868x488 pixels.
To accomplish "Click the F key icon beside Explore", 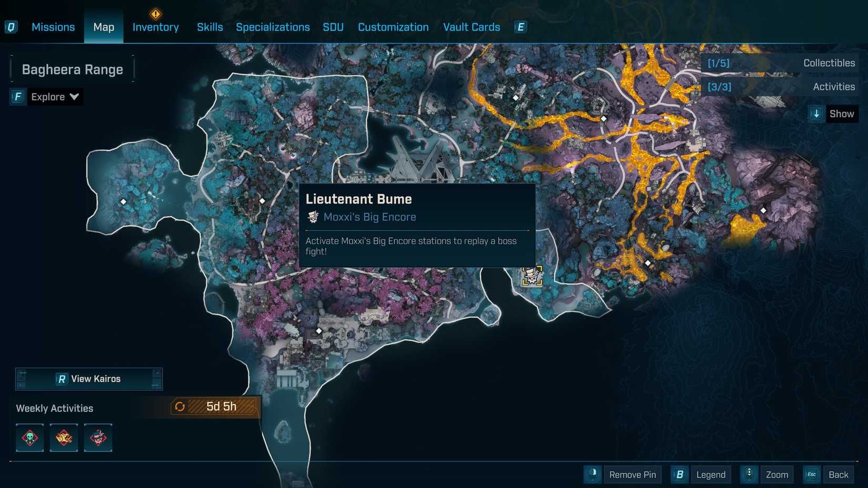I will pyautogui.click(x=18, y=97).
